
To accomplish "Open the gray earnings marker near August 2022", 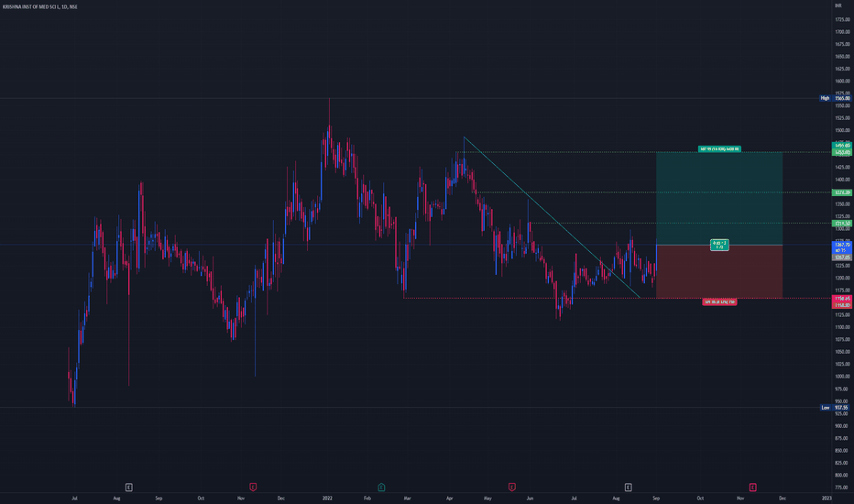I will click(628, 488).
